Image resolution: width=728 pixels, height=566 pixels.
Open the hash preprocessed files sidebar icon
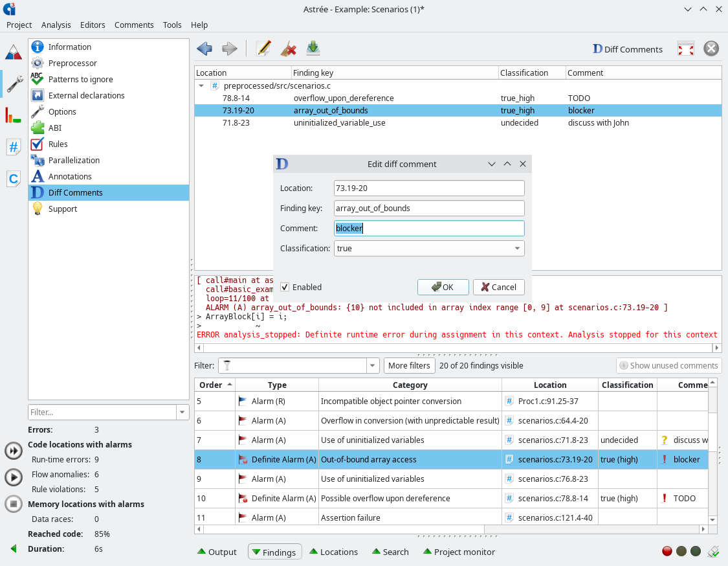point(14,147)
